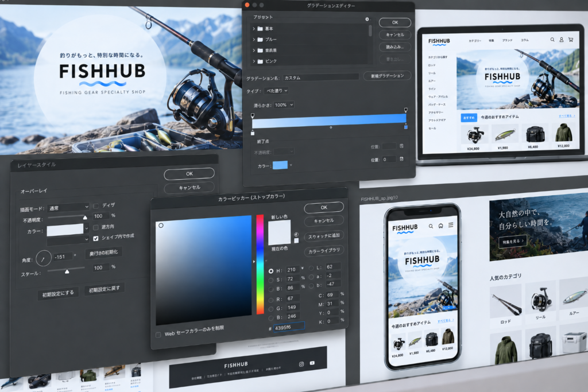The image size is (588, 392).
Task: Open the タイプ dropdown in the gradient editor
Action: 277,91
